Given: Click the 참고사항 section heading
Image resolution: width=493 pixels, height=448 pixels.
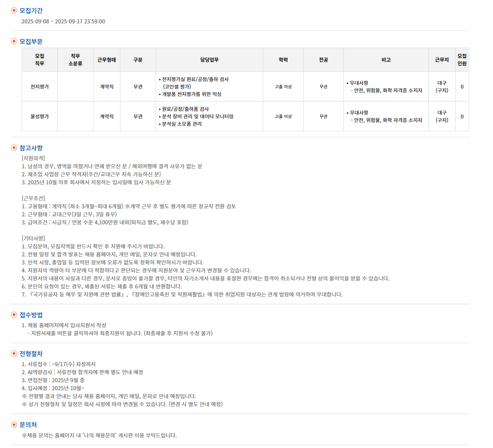Looking at the screenshot, I should click(x=31, y=148).
